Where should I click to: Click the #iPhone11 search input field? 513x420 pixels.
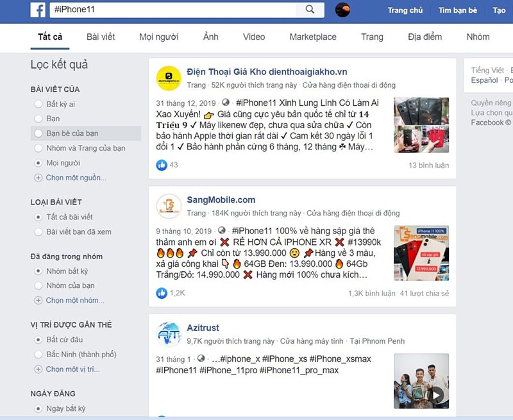click(172, 10)
